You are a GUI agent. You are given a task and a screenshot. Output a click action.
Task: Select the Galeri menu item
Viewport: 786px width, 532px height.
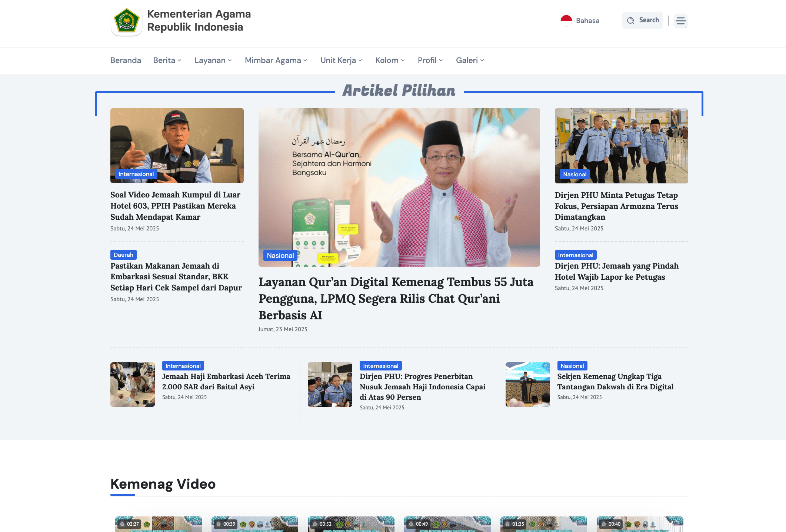pos(469,60)
